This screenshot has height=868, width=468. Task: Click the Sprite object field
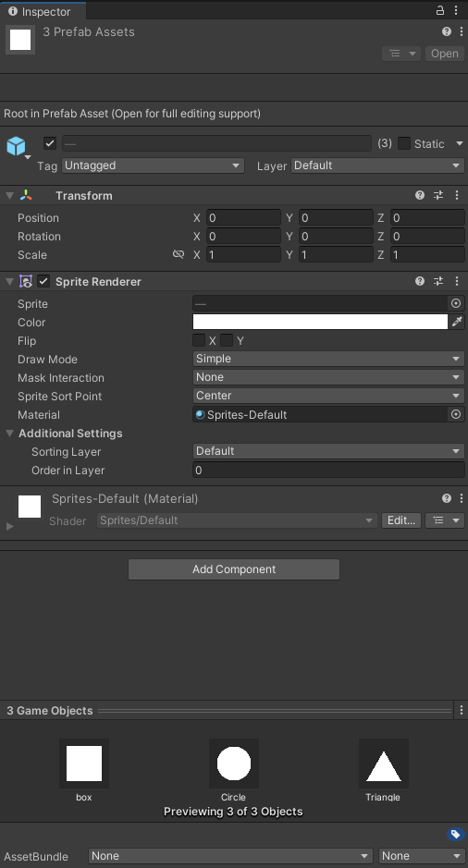pos(320,303)
